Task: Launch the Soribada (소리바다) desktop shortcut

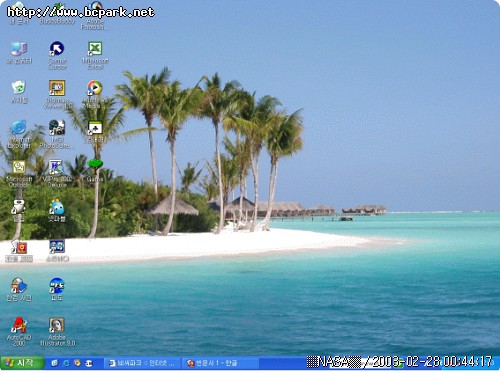Action: [x=57, y=251]
